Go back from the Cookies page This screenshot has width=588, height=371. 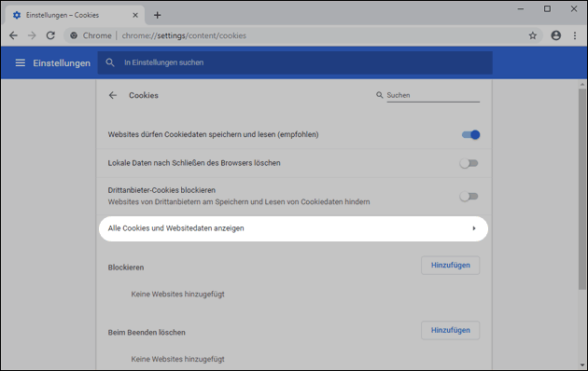click(113, 95)
